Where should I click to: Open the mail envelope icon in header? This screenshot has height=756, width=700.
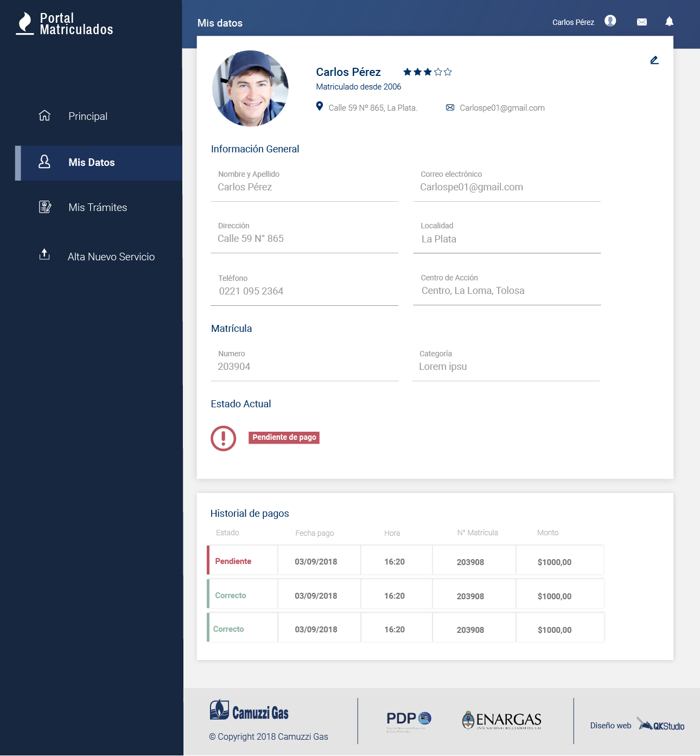pos(642,22)
